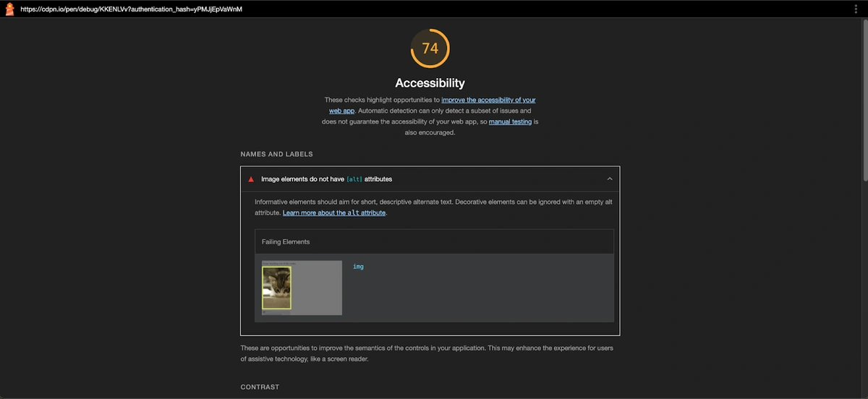Click the 74 accessibility score gauge
Viewport: 868px width, 399px height.
(430, 48)
